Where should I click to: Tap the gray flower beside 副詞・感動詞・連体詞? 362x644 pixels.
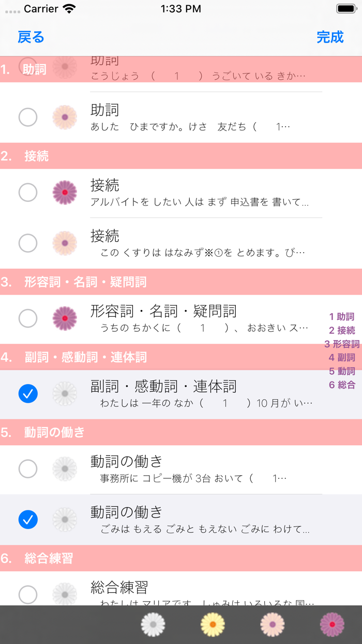pyautogui.click(x=64, y=393)
